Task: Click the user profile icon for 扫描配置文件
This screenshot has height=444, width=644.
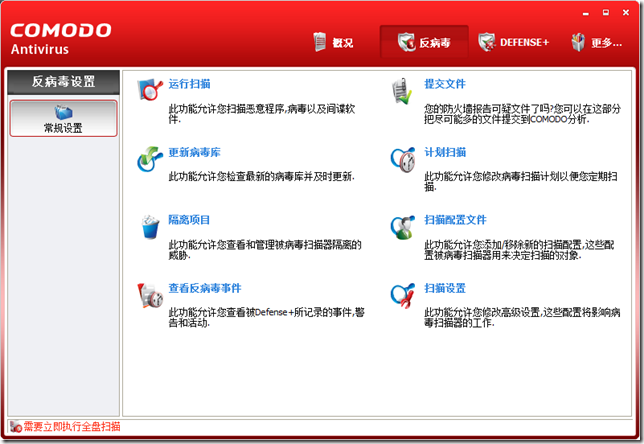Action: 403,227
